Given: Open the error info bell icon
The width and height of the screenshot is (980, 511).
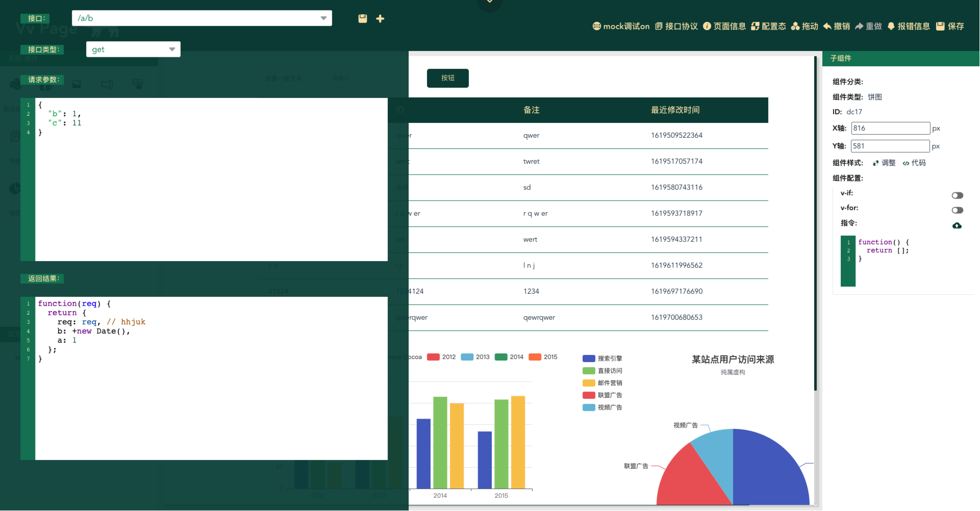Looking at the screenshot, I should [x=891, y=26].
